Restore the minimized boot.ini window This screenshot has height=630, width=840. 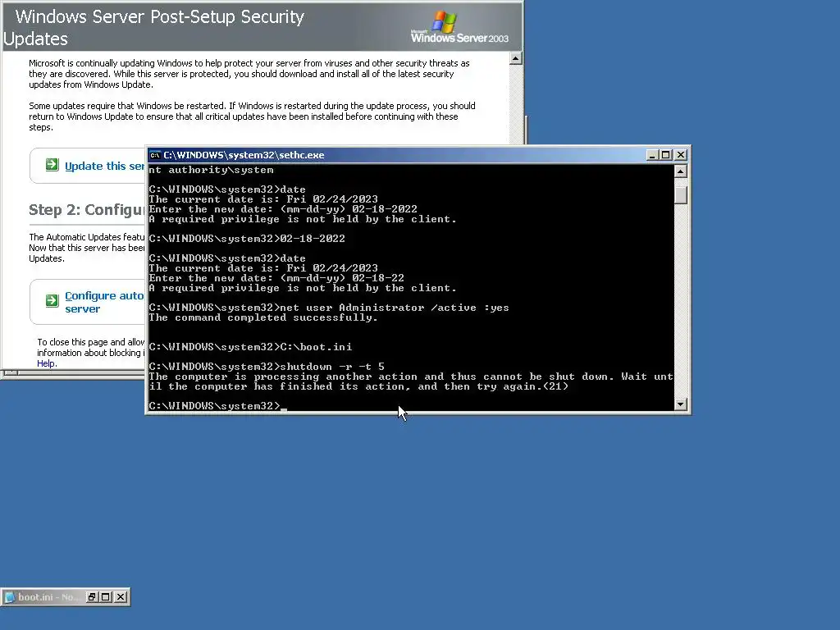92,597
